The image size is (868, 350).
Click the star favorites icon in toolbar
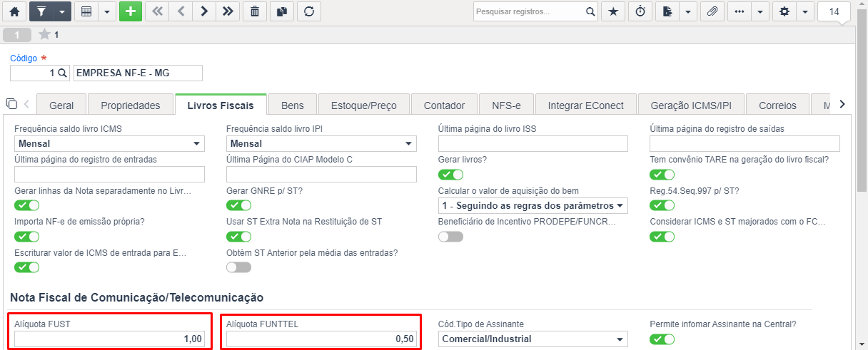[613, 11]
